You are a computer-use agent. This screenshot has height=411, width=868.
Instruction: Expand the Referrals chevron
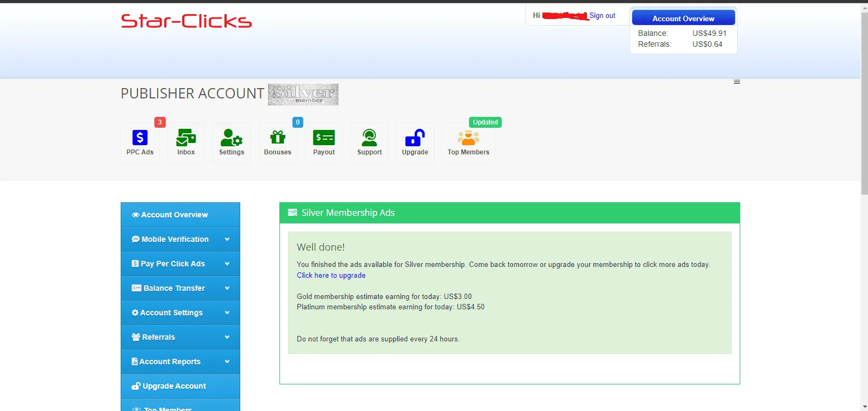tap(227, 337)
